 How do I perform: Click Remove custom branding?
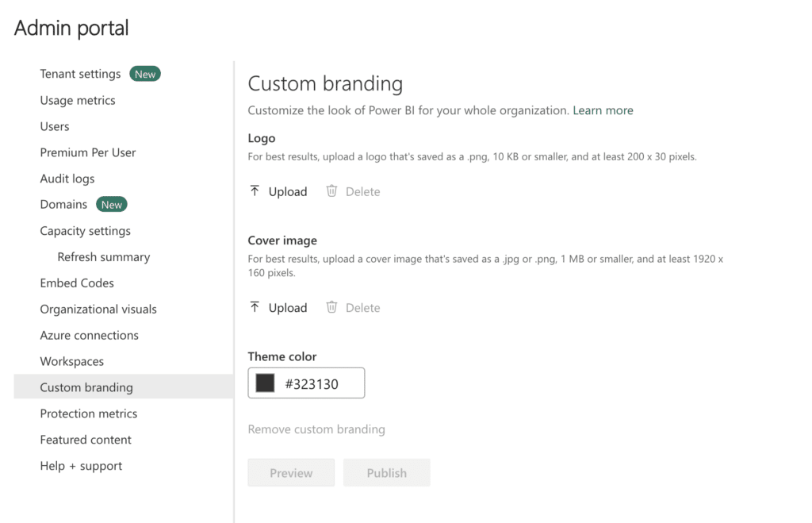(x=316, y=429)
